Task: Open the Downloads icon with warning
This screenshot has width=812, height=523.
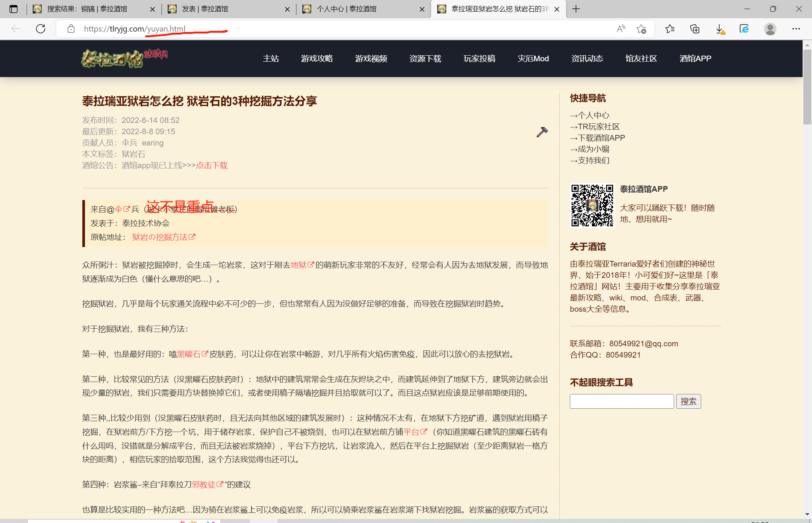Action: click(x=720, y=29)
